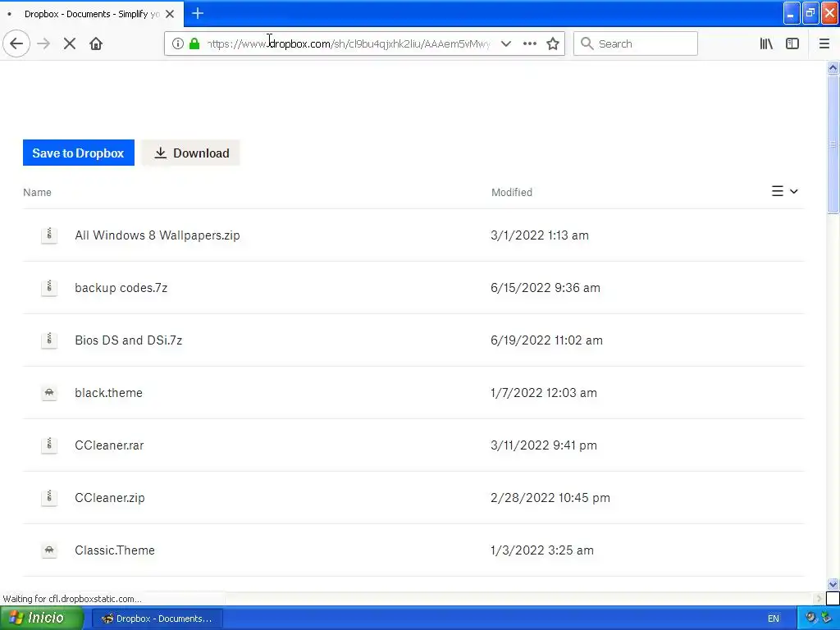Click the date 3/1/2022 1:13 am
The height and width of the screenshot is (630, 840).
pos(540,235)
